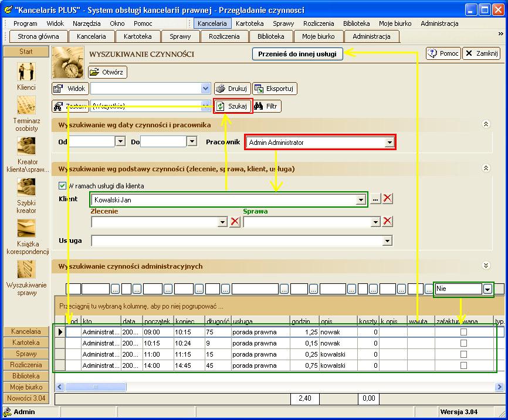The height and width of the screenshot is (420, 508).
Task: Open the Usługa dropdown
Action: 387,241
